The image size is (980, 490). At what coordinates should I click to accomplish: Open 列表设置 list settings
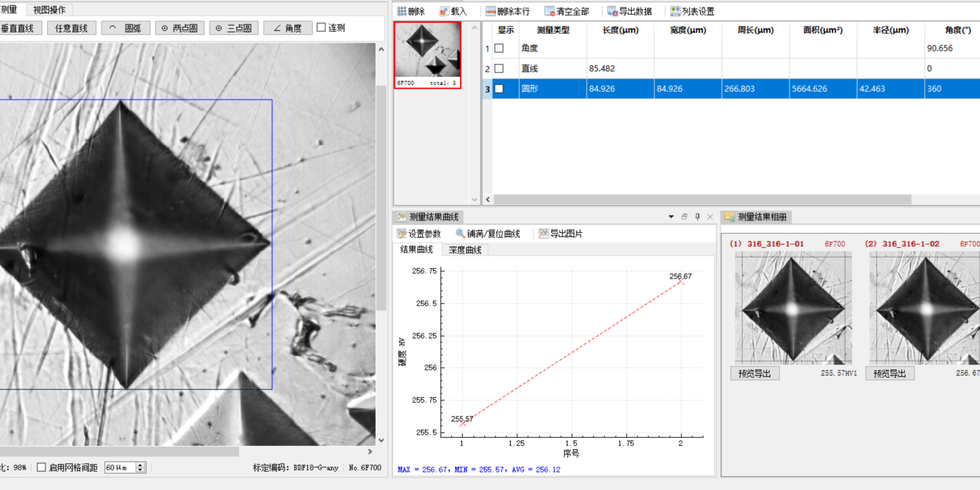coord(692,11)
